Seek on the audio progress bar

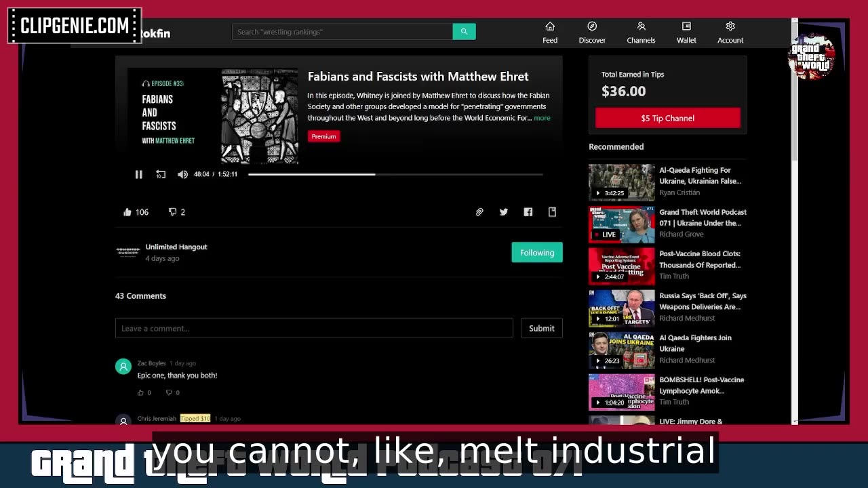click(x=395, y=174)
